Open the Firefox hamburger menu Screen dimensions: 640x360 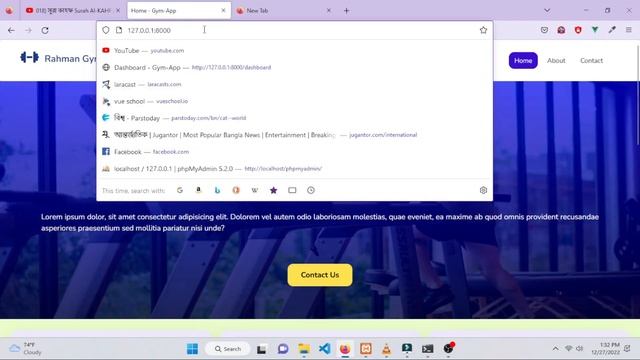629,30
